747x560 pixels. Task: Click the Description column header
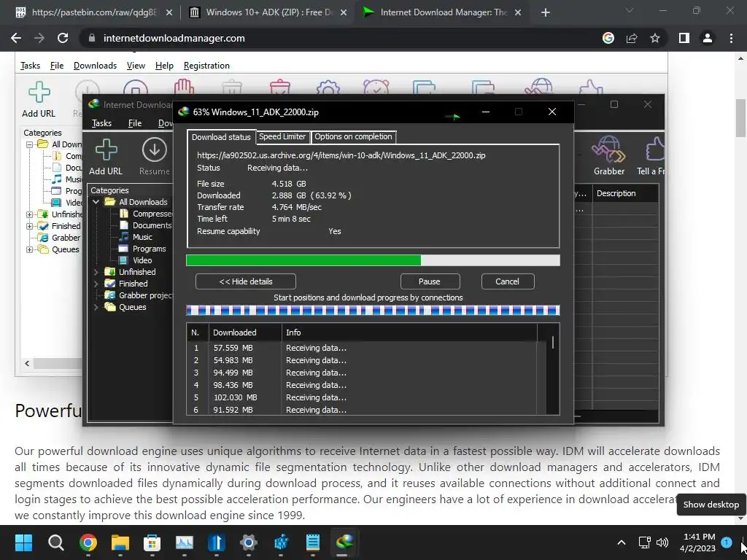pos(625,193)
